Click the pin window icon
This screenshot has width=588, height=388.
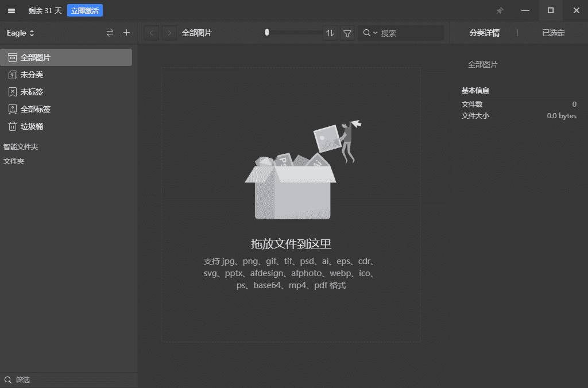tap(500, 10)
